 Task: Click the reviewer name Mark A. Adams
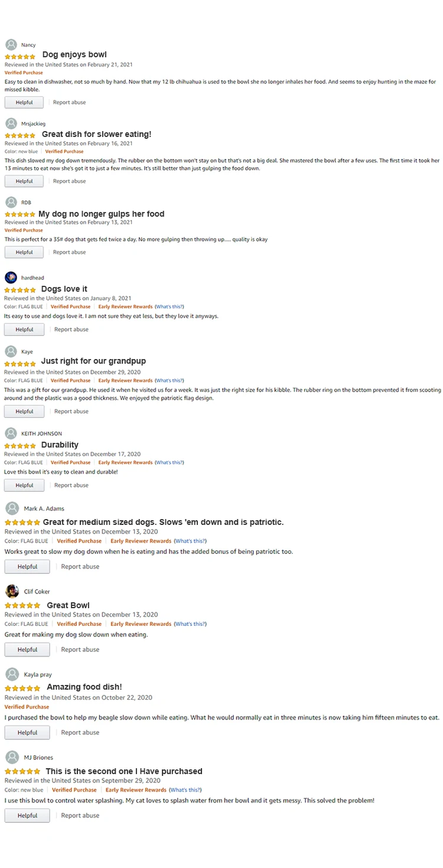[x=44, y=508]
